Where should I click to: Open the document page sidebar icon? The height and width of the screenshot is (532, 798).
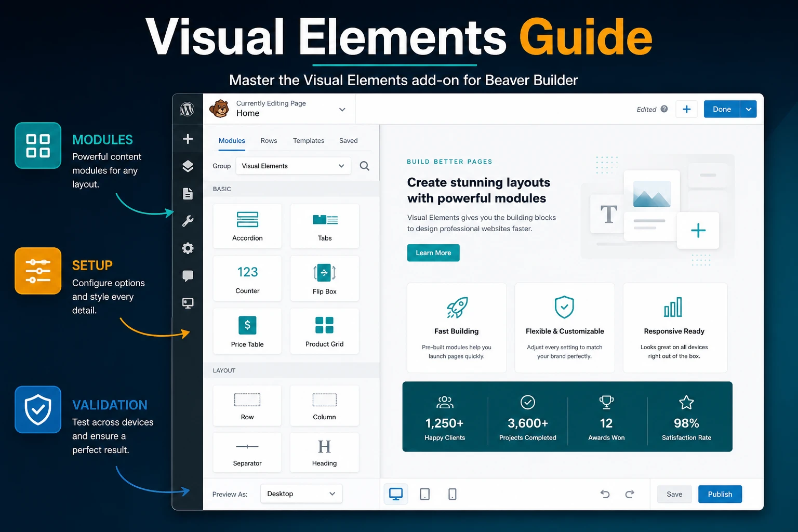point(188,194)
